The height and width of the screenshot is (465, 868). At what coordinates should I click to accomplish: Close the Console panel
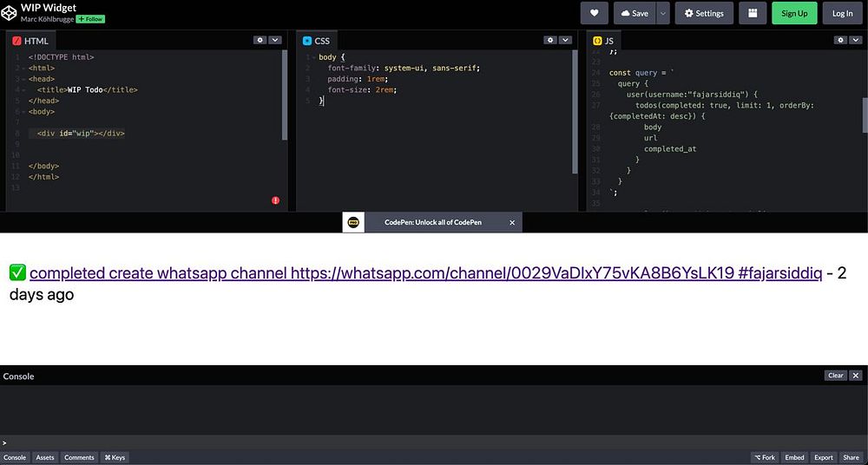(x=856, y=376)
